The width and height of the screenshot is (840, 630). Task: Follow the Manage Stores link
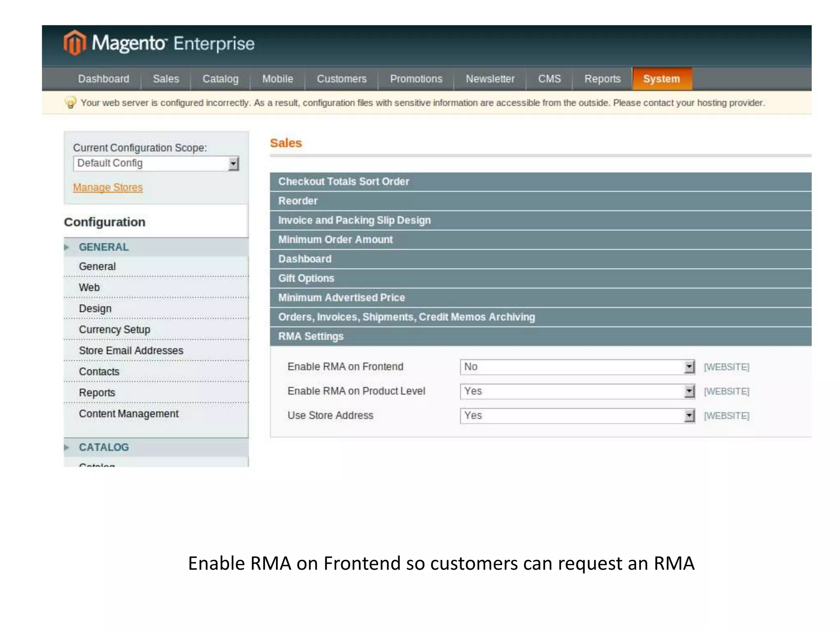pos(108,187)
